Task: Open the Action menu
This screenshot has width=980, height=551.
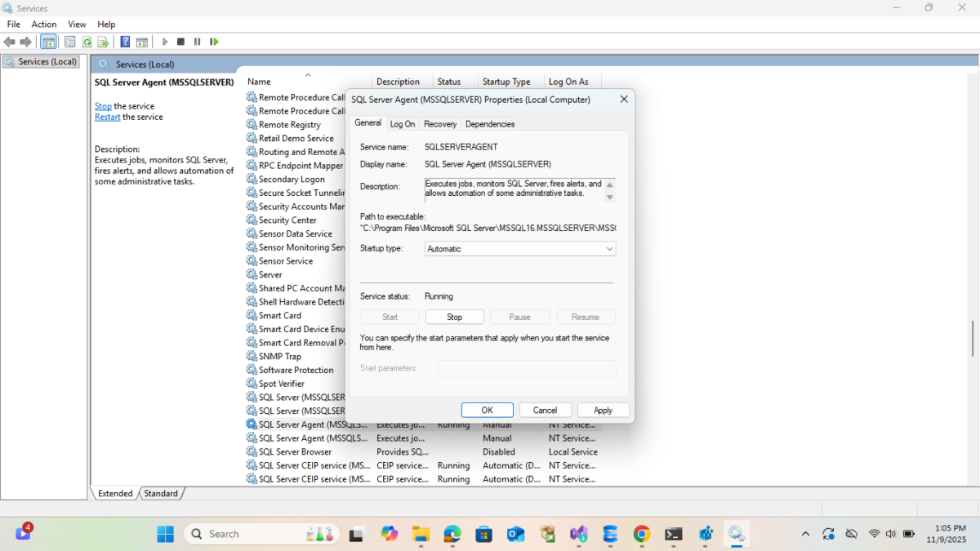Action: point(44,24)
